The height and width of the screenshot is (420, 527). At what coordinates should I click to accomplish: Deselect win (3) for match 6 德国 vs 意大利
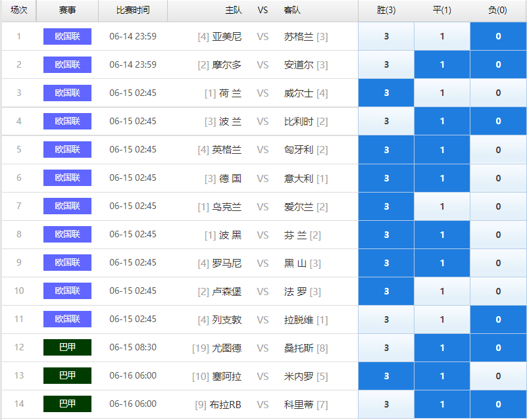[x=386, y=178]
